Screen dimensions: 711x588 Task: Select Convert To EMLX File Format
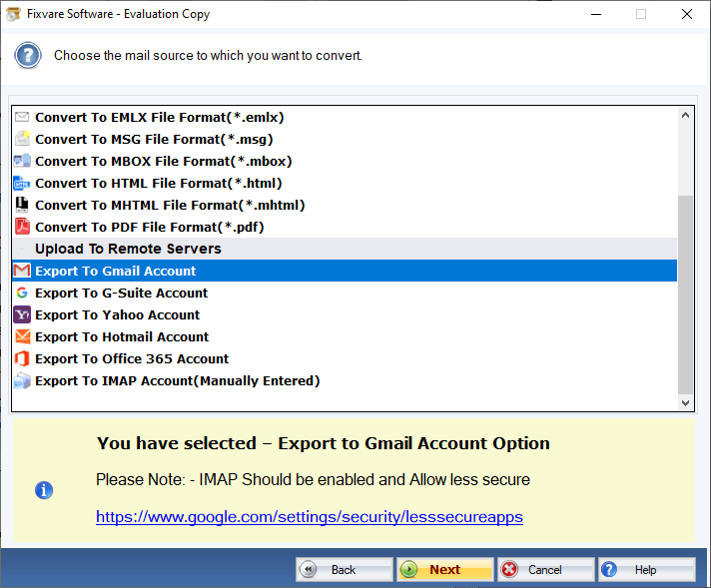pos(345,118)
